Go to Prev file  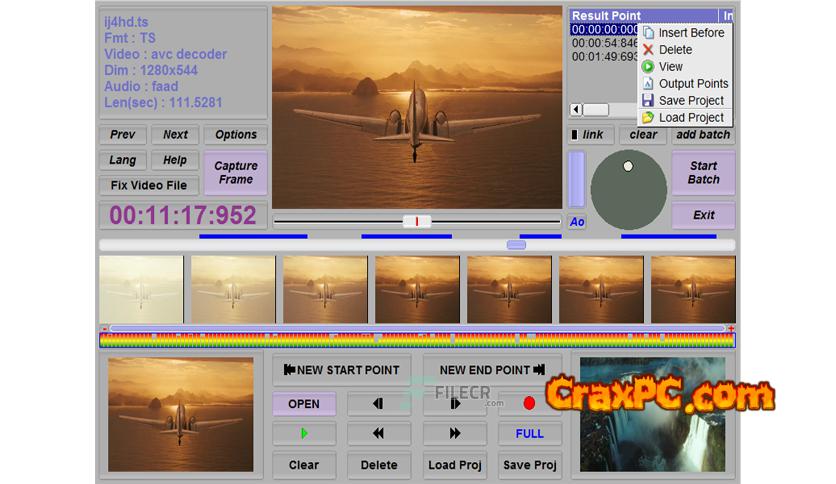click(x=123, y=134)
